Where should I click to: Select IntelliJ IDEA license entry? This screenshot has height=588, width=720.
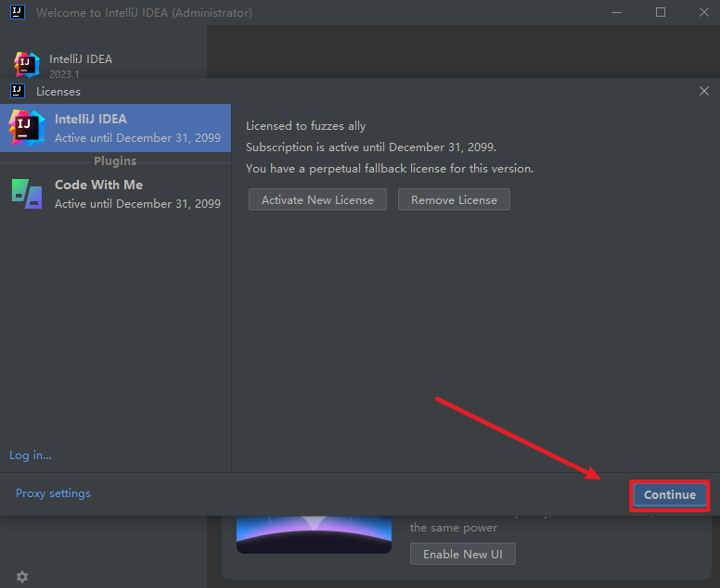(115, 128)
